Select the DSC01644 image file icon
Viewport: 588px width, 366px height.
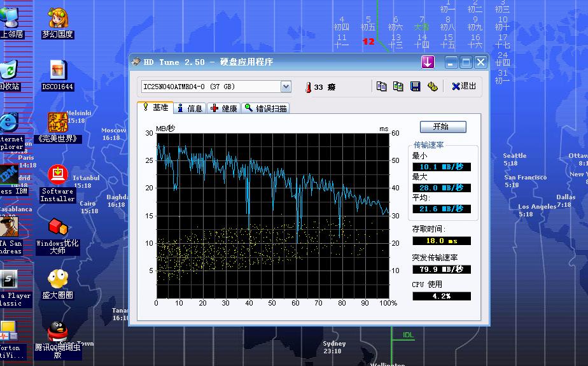58,70
